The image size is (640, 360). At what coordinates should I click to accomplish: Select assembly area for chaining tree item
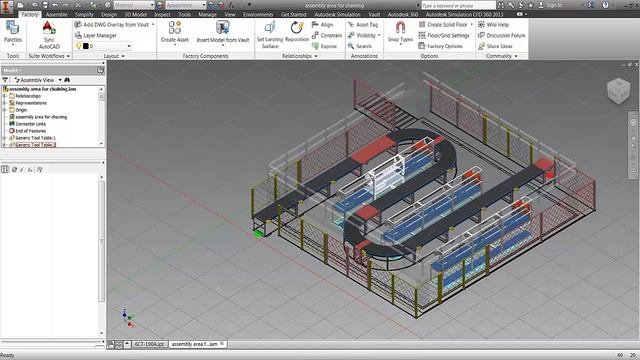41,117
